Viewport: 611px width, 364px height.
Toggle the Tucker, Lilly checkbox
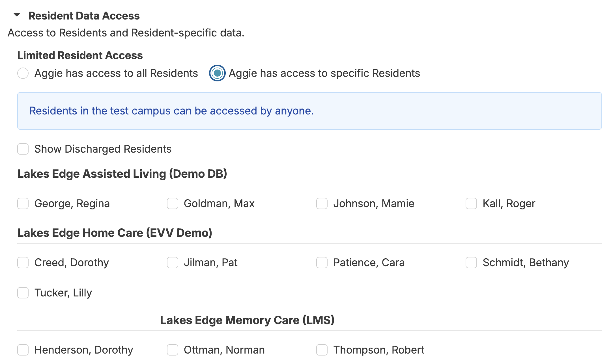click(23, 293)
